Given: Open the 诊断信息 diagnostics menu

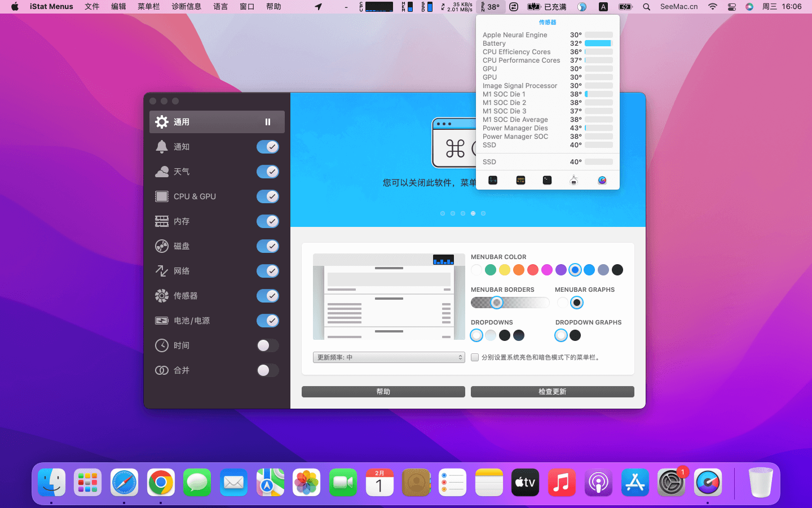Looking at the screenshot, I should pos(186,7).
